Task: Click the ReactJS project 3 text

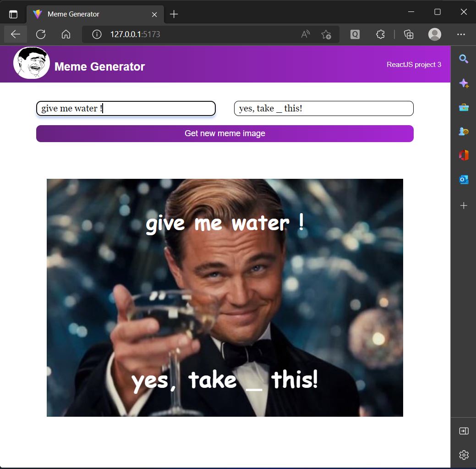Action: tap(414, 65)
